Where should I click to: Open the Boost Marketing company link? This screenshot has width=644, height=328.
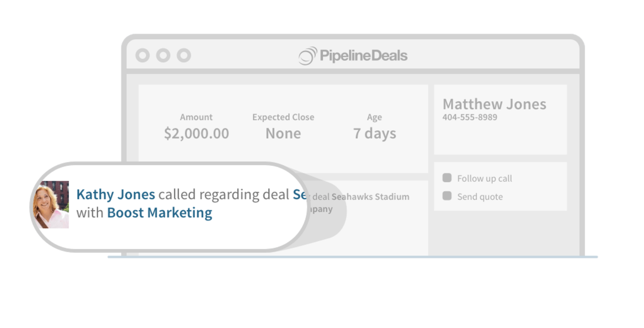click(160, 212)
